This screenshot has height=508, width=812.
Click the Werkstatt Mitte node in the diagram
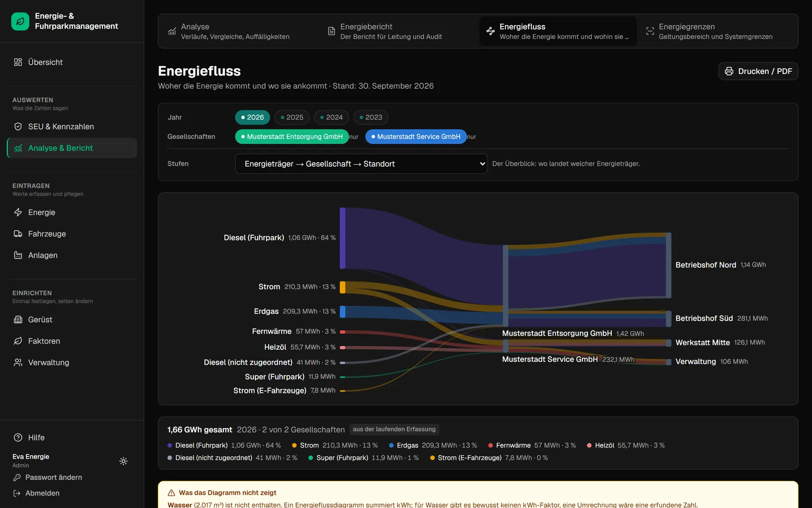669,343
